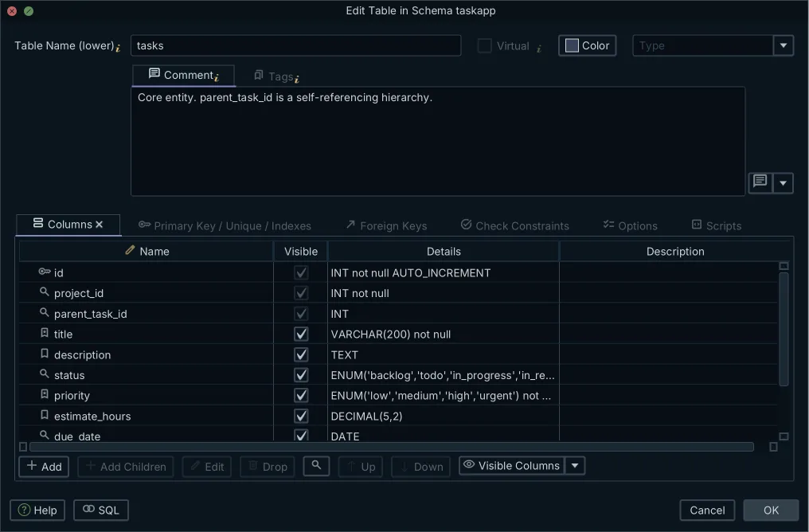This screenshot has height=532, width=809.
Task: Open the Visible Columns dropdown arrow
Action: point(575,466)
